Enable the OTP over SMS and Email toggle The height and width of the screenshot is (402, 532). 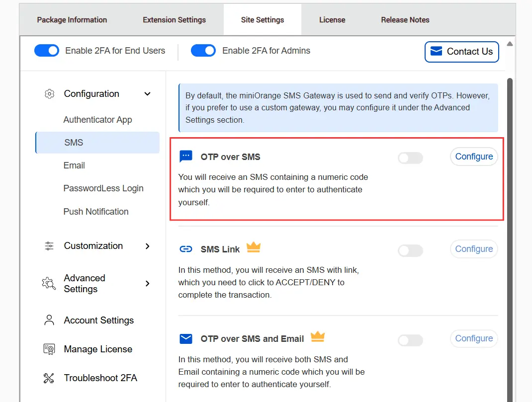(411, 340)
